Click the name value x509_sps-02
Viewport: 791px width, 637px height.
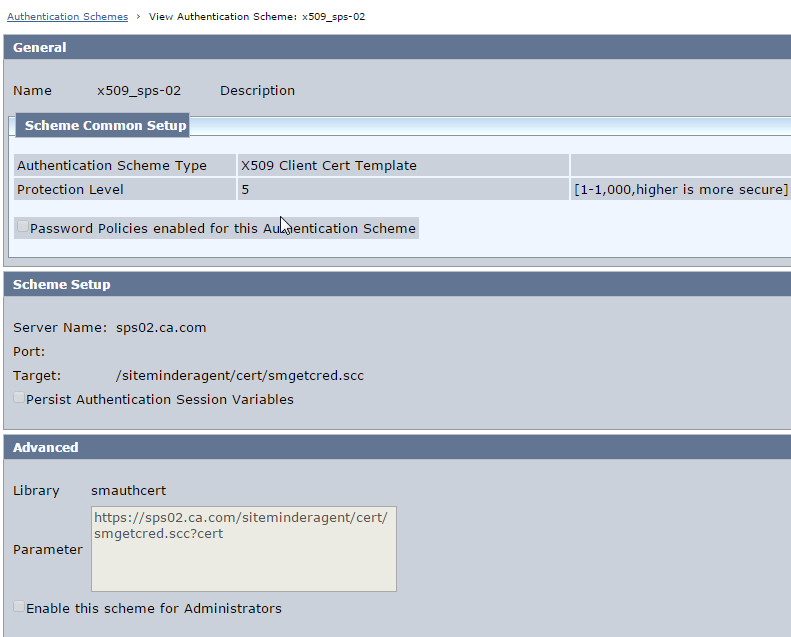click(139, 91)
